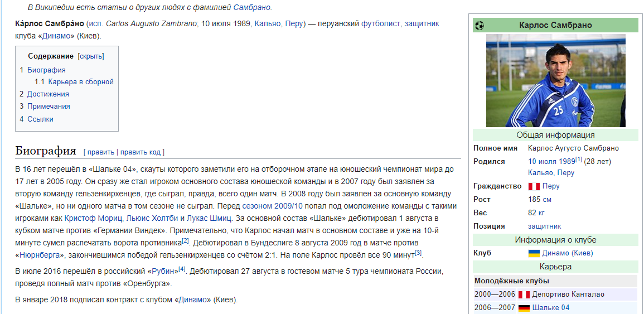Navigate to Ссылки section in contents
Image resolution: width=644 pixels, height=314 pixels.
coord(40,119)
